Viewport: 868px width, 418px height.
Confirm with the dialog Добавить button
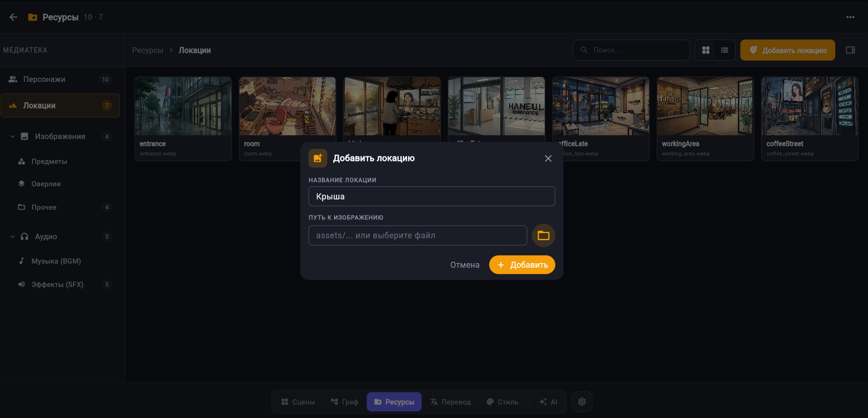[522, 265]
